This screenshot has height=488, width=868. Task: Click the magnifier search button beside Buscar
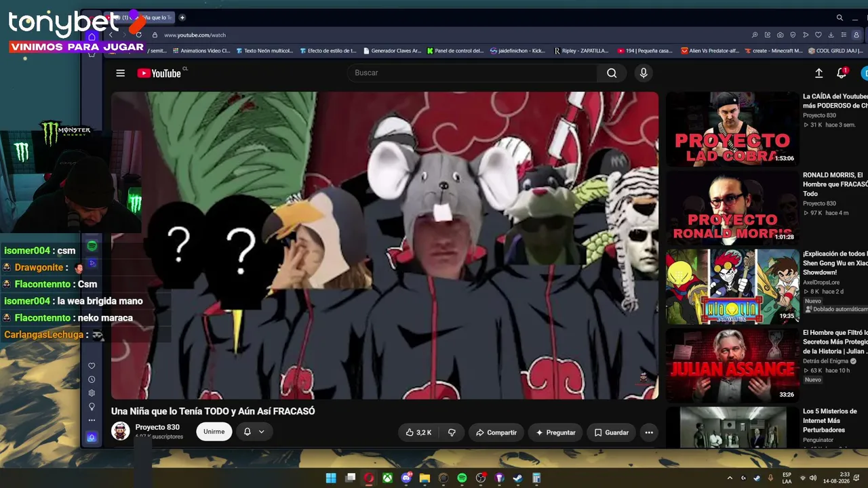(612, 73)
